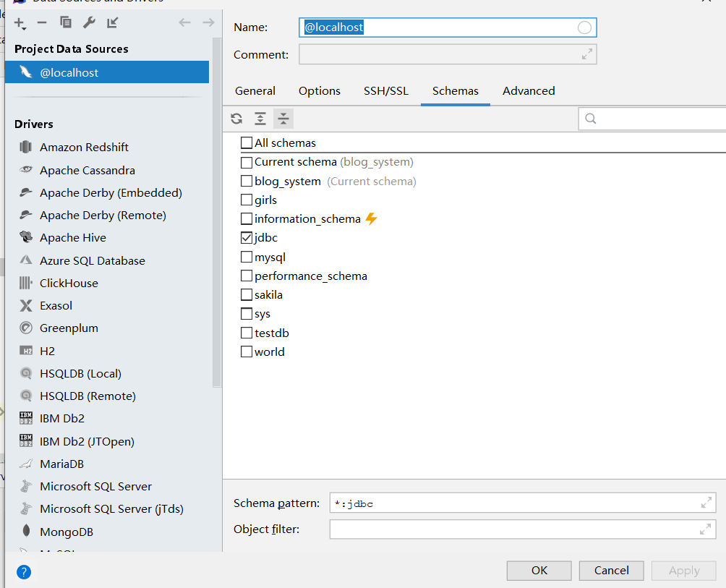
Task: Enable the information_schema checkbox
Action: [247, 218]
